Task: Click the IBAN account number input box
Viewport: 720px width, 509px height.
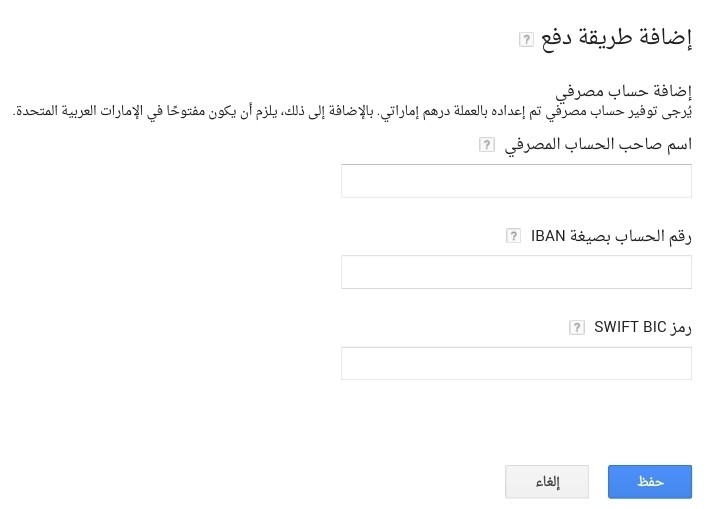Action: (x=516, y=272)
